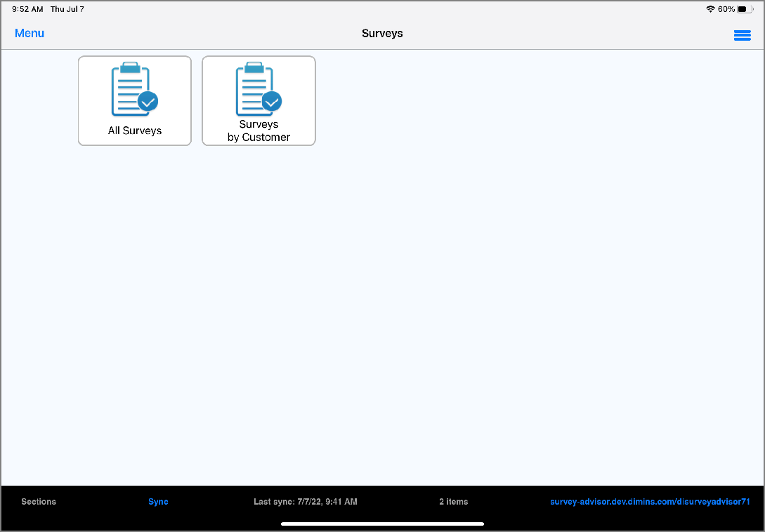Trigger a Sync from the bottom bar
The width and height of the screenshot is (765, 532).
click(158, 502)
